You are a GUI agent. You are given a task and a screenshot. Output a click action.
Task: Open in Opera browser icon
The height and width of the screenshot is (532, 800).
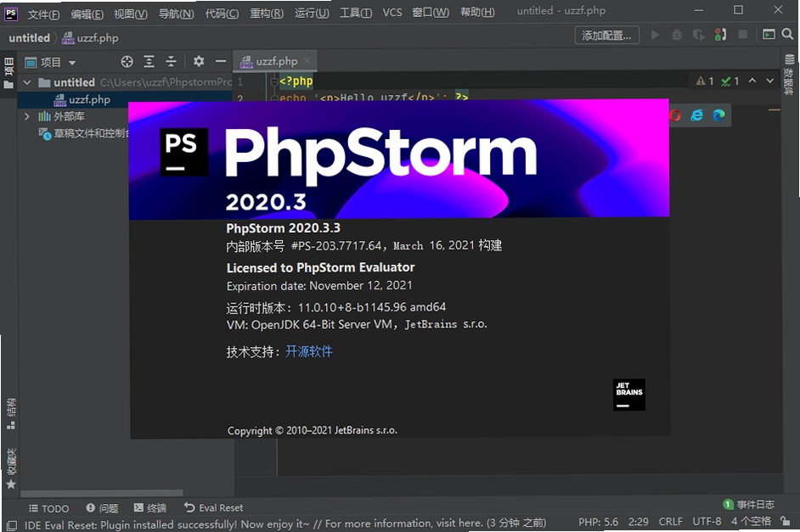pos(674,115)
